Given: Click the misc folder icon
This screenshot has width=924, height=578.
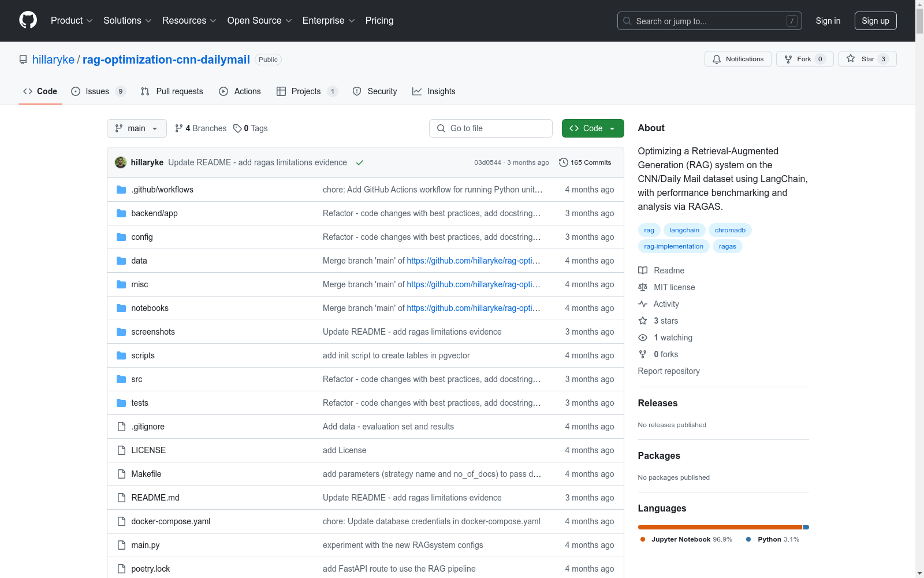Looking at the screenshot, I should pyautogui.click(x=121, y=284).
